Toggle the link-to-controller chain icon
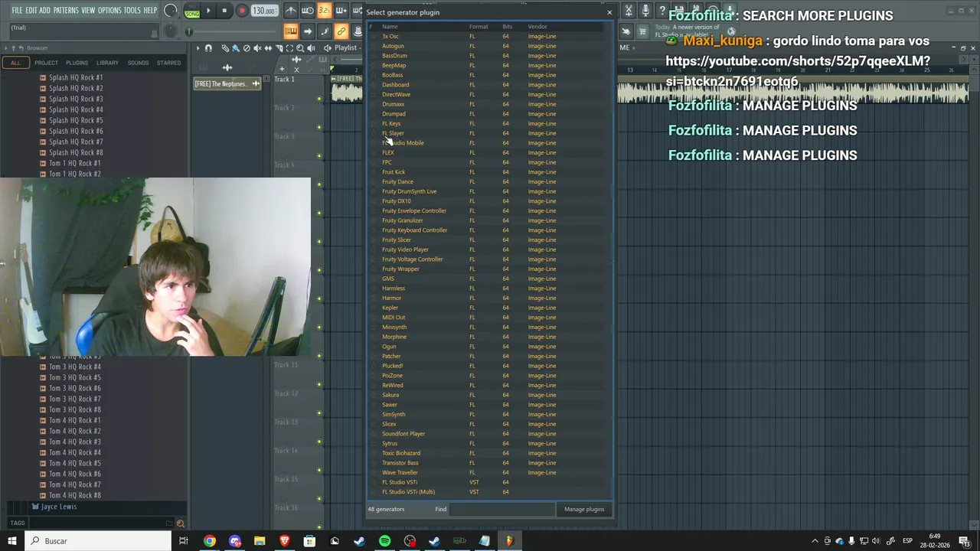The width and height of the screenshot is (980, 551). [341, 31]
